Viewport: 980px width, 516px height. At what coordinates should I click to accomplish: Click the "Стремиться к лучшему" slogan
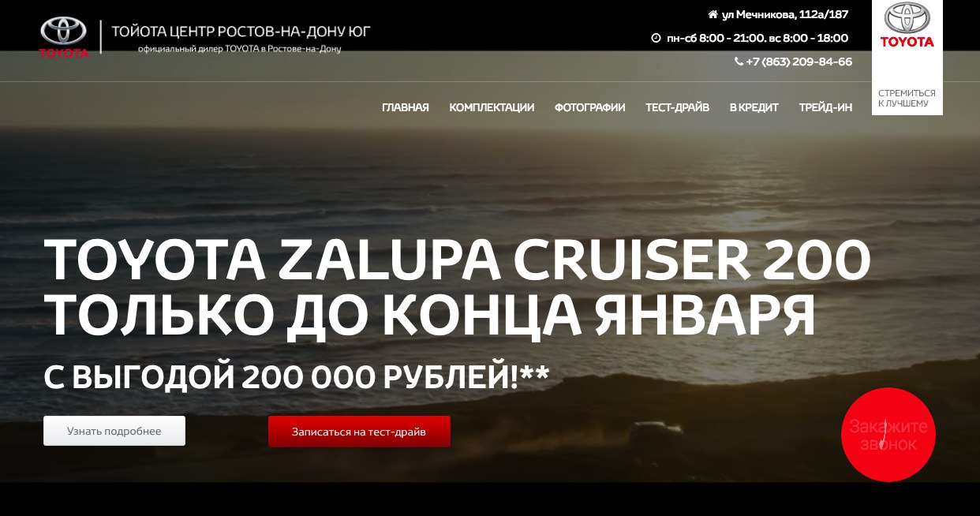pos(907,98)
